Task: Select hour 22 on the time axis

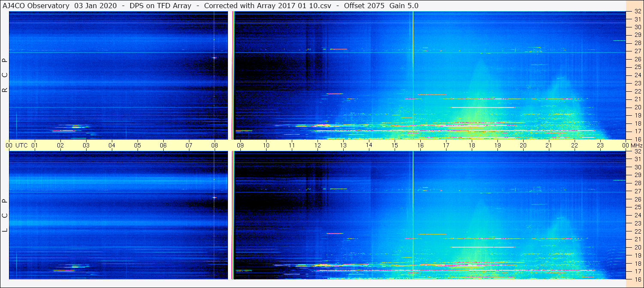Action: (575, 145)
